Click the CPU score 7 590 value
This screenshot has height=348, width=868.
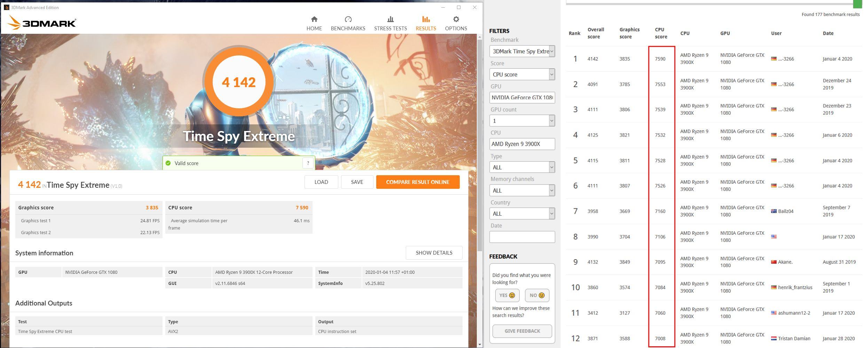(302, 208)
